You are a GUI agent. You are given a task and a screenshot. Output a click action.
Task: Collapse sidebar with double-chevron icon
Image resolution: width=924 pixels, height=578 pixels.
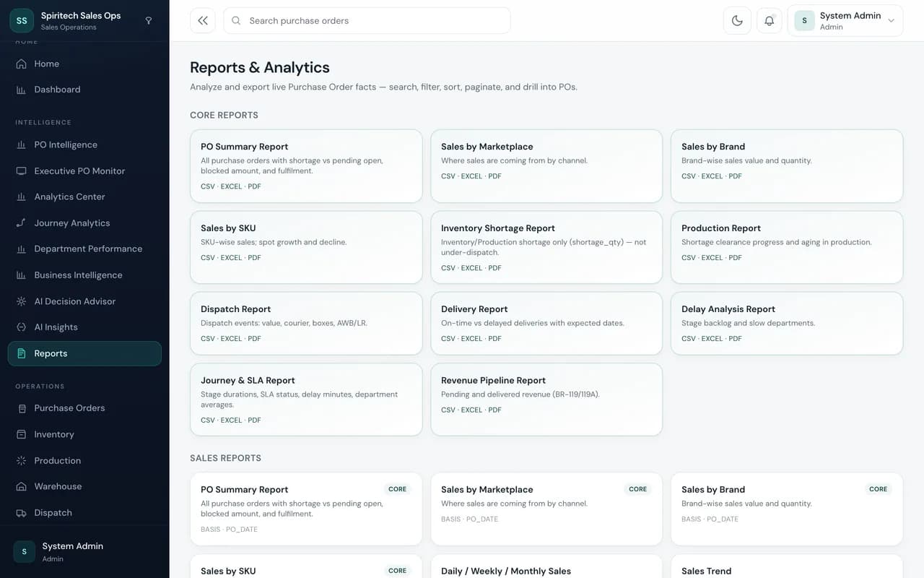(x=203, y=21)
